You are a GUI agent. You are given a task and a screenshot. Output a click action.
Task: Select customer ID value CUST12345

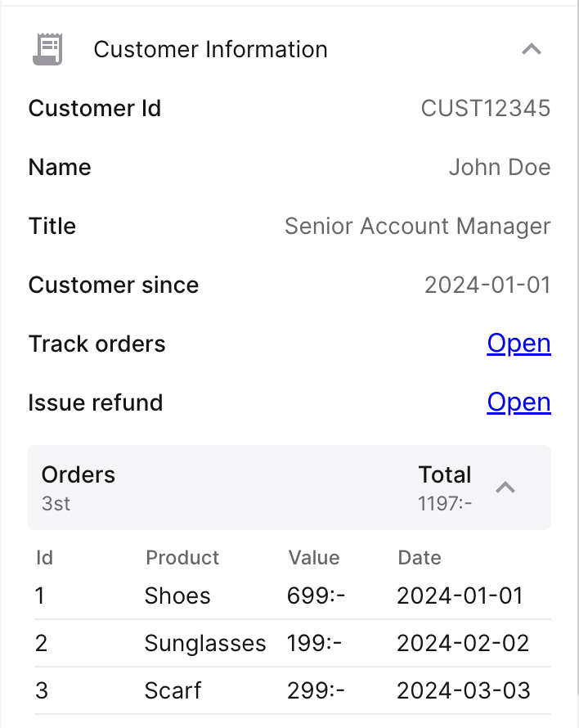(x=485, y=108)
